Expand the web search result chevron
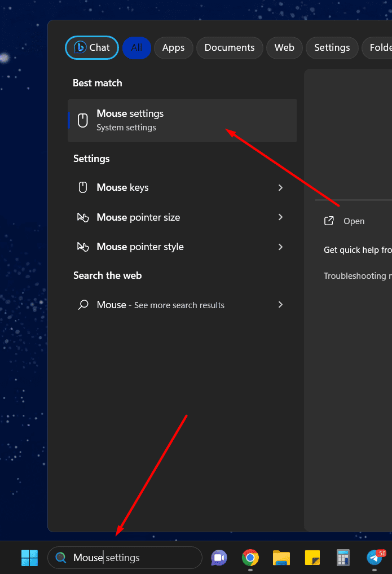This screenshot has width=392, height=574. click(x=280, y=305)
